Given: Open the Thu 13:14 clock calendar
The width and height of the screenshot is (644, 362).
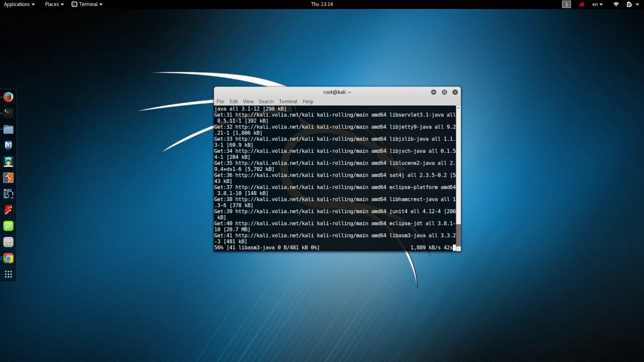Looking at the screenshot, I should (x=322, y=4).
